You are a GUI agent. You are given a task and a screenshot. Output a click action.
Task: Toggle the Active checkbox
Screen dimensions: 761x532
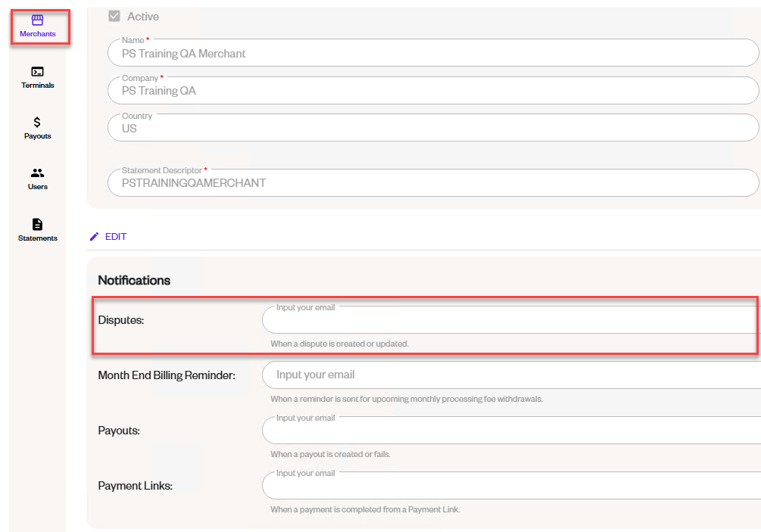[114, 16]
